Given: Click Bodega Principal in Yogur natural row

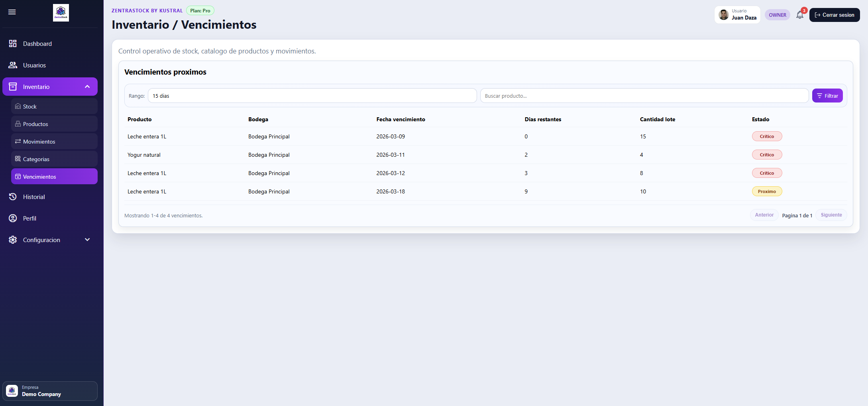Looking at the screenshot, I should point(269,155).
